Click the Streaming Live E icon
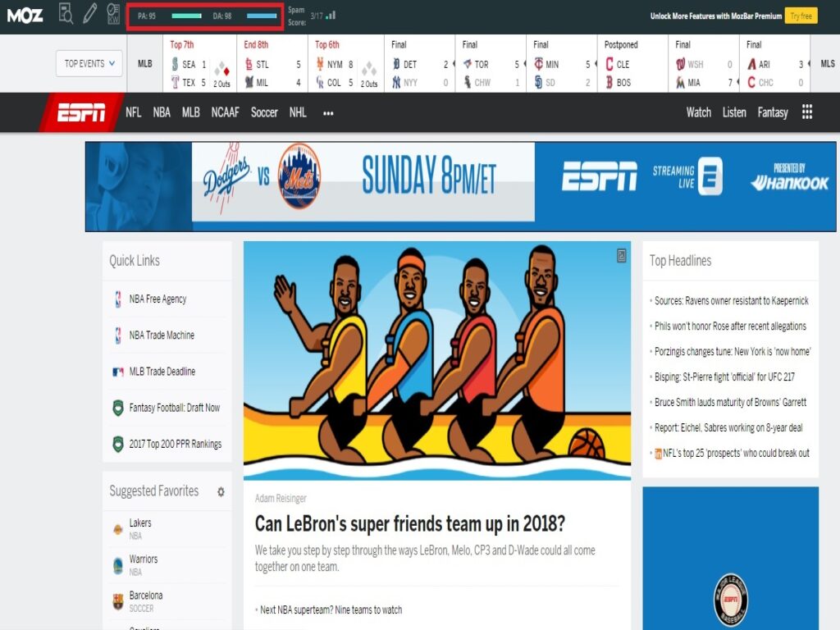 (710, 176)
